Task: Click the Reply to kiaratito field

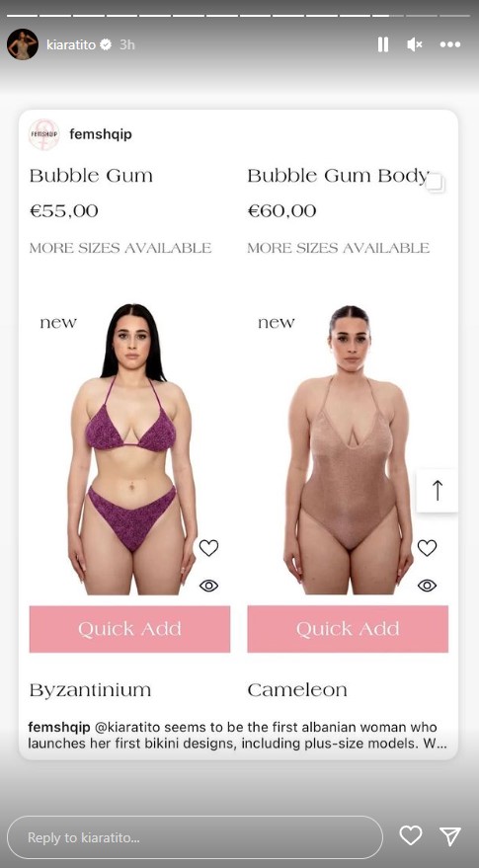Action: point(195,837)
